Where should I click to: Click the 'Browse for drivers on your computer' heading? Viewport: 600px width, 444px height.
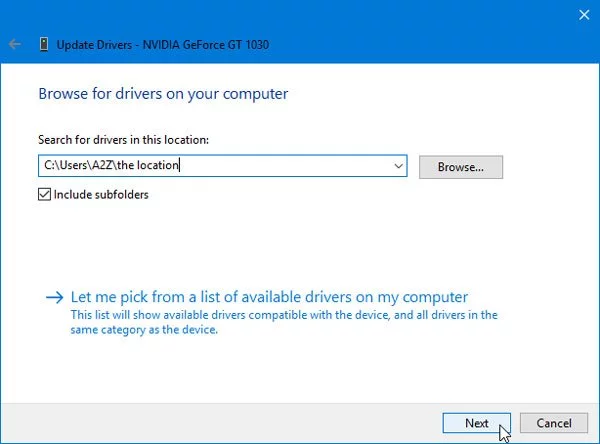tap(163, 94)
